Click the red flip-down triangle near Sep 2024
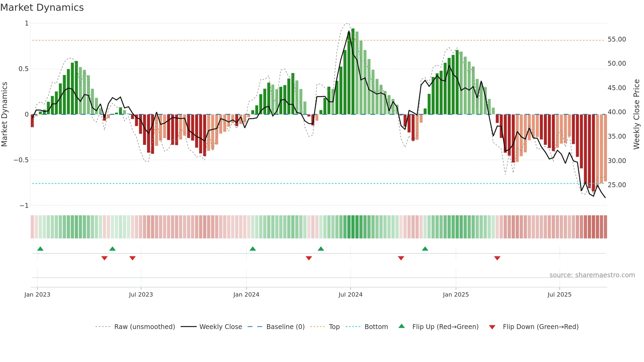Image resolution: width=644 pixels, height=362 pixels. coord(401,258)
